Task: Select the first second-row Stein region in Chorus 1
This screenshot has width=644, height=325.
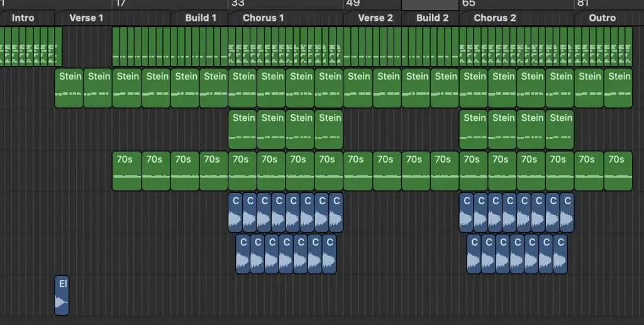Action: point(242,129)
